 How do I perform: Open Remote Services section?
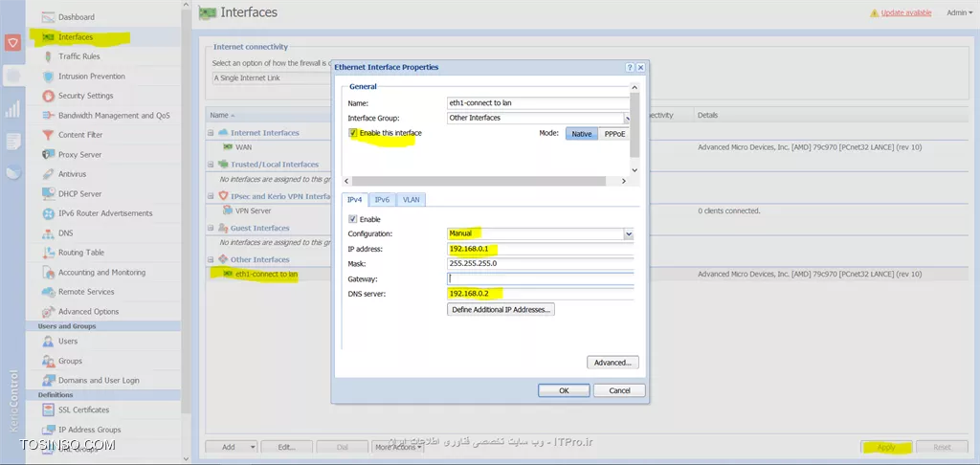[85, 292]
